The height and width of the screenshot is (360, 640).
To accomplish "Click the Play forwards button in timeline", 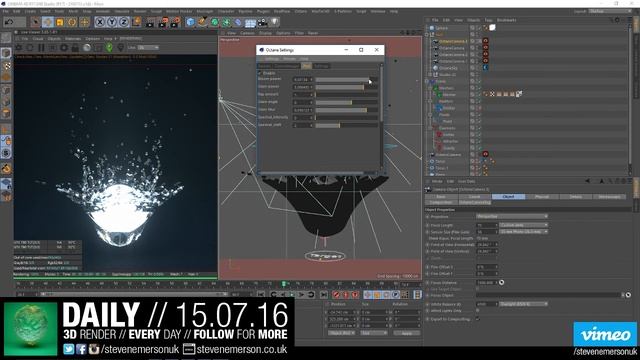I will pos(292,294).
